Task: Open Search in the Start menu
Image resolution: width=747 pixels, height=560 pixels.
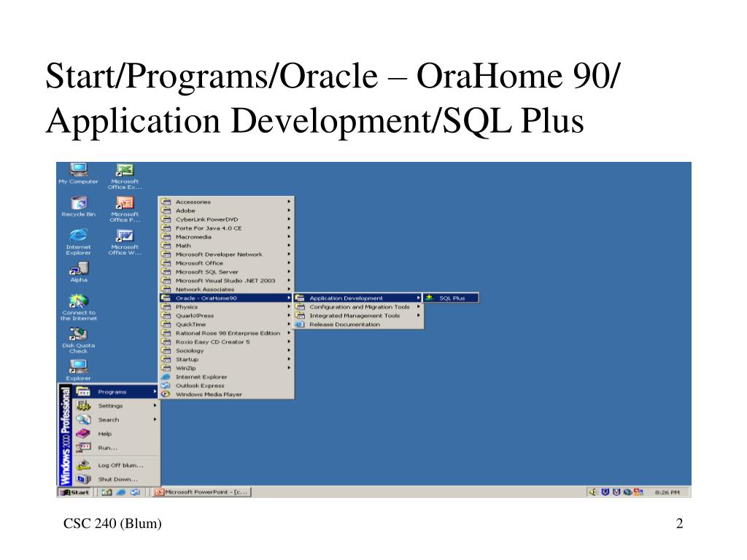Action: tap(116, 419)
